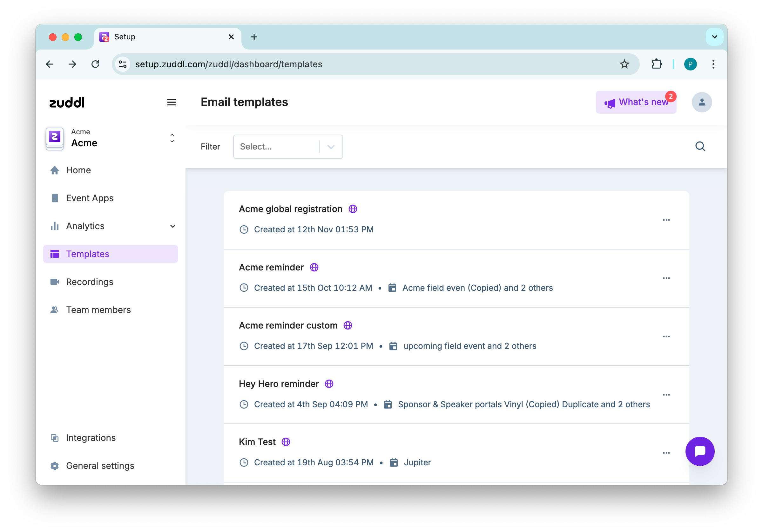
Task: Open browser extensions puzzle icon
Action: (x=656, y=64)
